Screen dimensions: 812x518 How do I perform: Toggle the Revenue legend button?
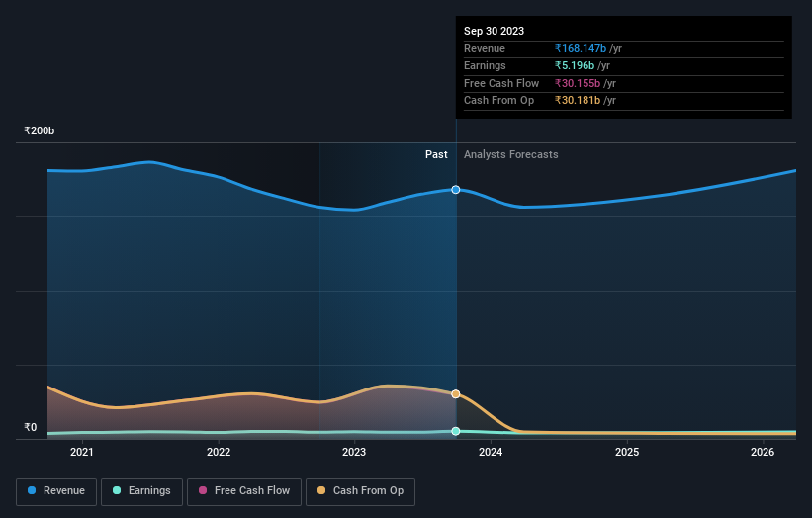(56, 491)
